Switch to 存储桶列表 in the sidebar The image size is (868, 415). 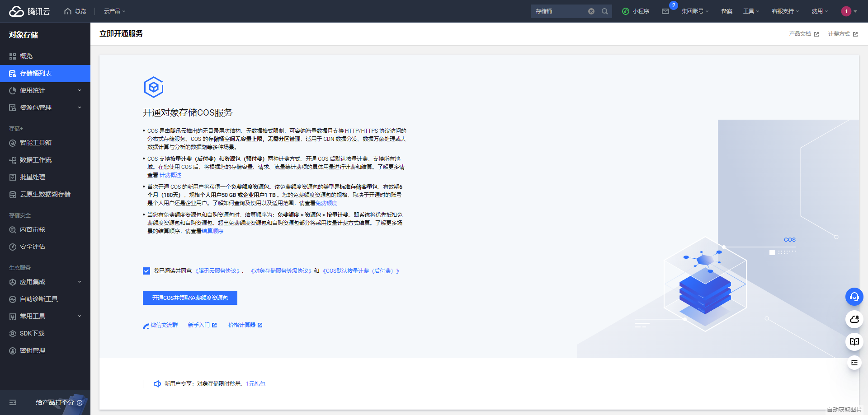[34, 73]
